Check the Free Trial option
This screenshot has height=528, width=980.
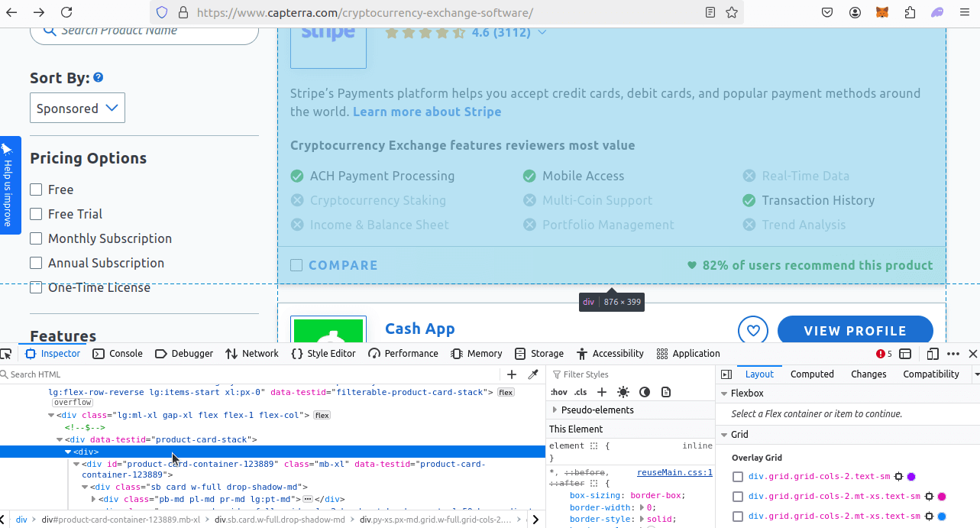tap(36, 214)
